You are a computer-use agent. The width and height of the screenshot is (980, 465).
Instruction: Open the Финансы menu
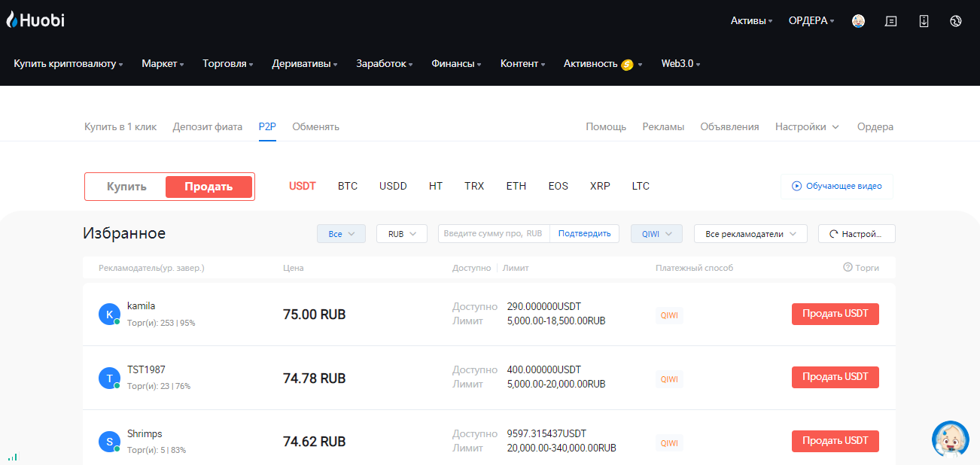457,64
